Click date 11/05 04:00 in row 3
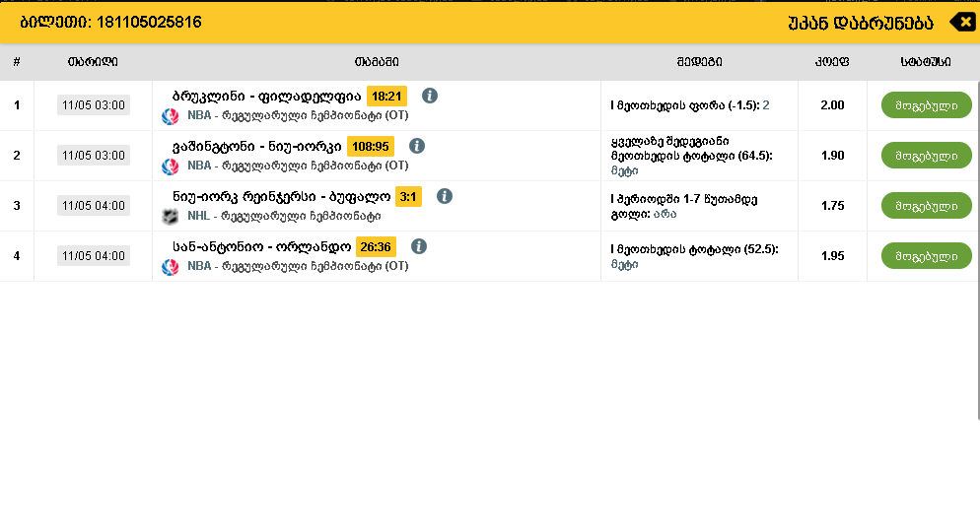The image size is (980, 532). (x=93, y=206)
